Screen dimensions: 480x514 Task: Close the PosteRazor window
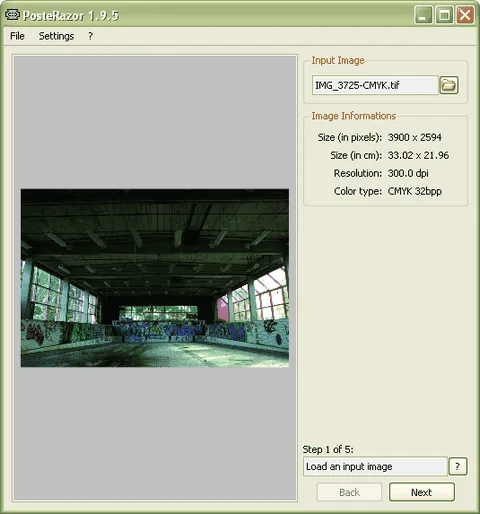tap(465, 15)
